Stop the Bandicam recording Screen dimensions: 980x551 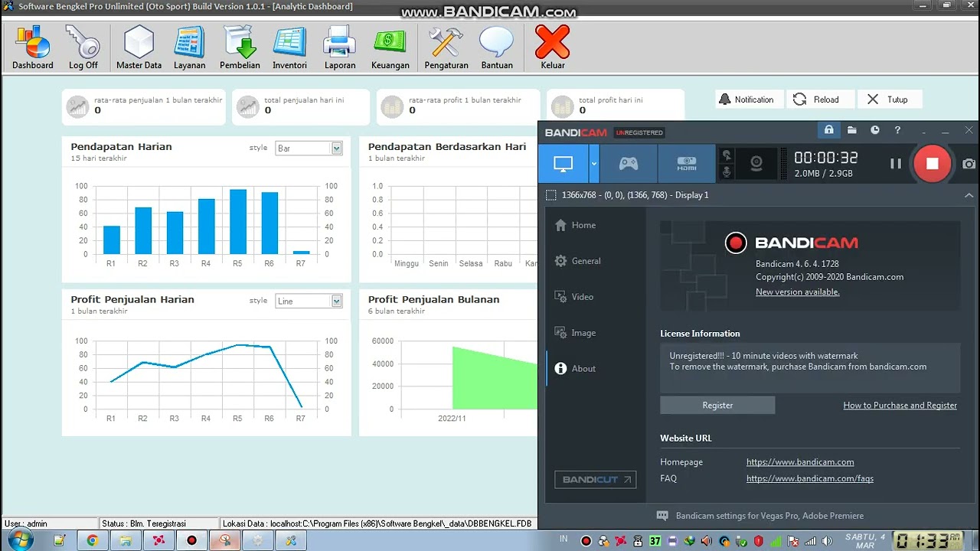[x=932, y=163]
